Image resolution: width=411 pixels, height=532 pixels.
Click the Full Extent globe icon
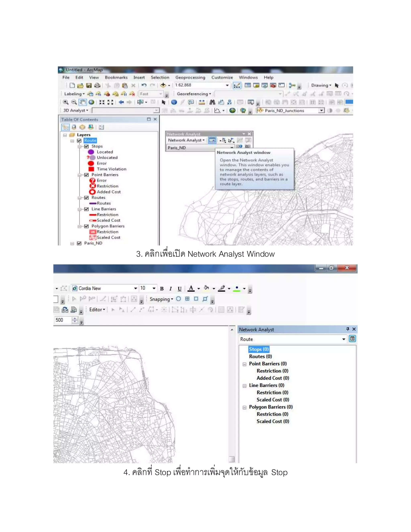(91, 102)
